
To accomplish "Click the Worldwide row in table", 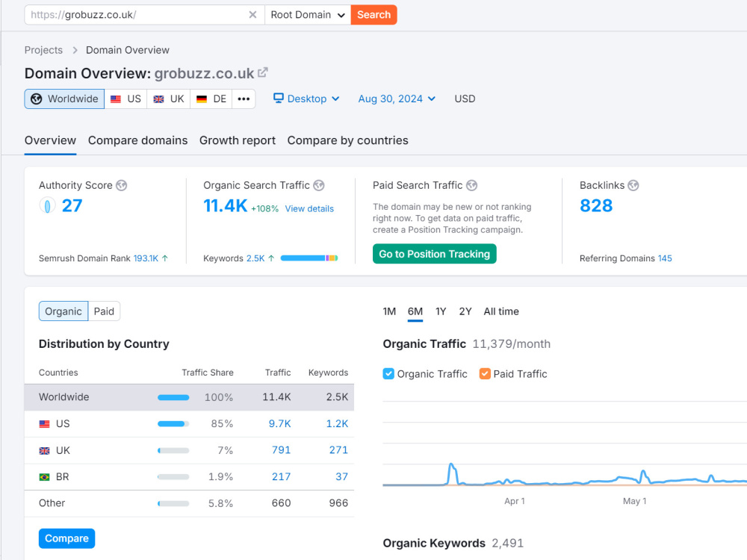I will pyautogui.click(x=189, y=397).
